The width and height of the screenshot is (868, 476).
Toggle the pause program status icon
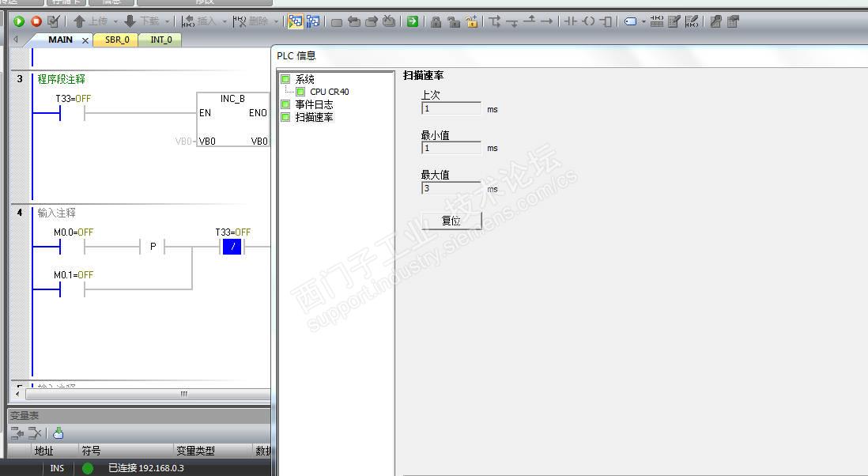point(313,21)
